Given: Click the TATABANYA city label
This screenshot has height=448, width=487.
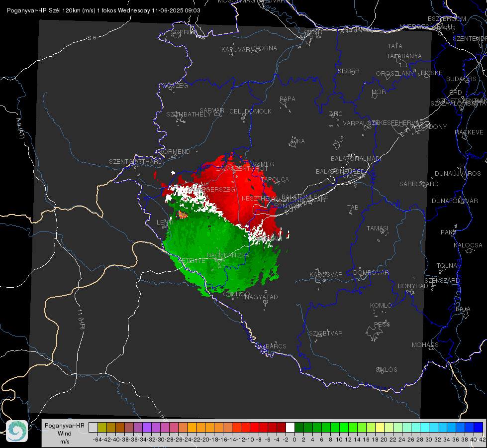Looking at the screenshot, I should (x=404, y=56).
